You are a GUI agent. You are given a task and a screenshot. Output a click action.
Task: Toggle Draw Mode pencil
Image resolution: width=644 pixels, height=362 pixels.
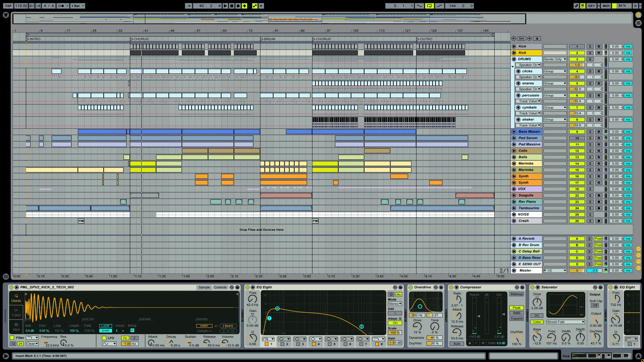[576, 6]
